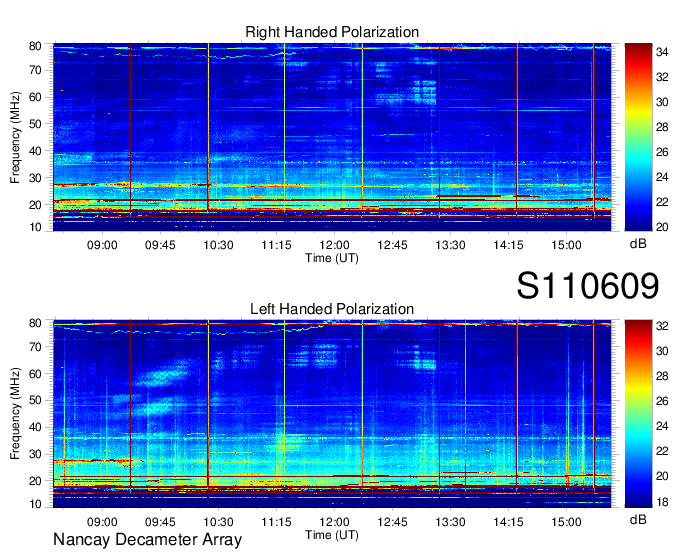Click the 50 MHz tick label on the top plot
The height and width of the screenshot is (552, 680).
(x=35, y=124)
